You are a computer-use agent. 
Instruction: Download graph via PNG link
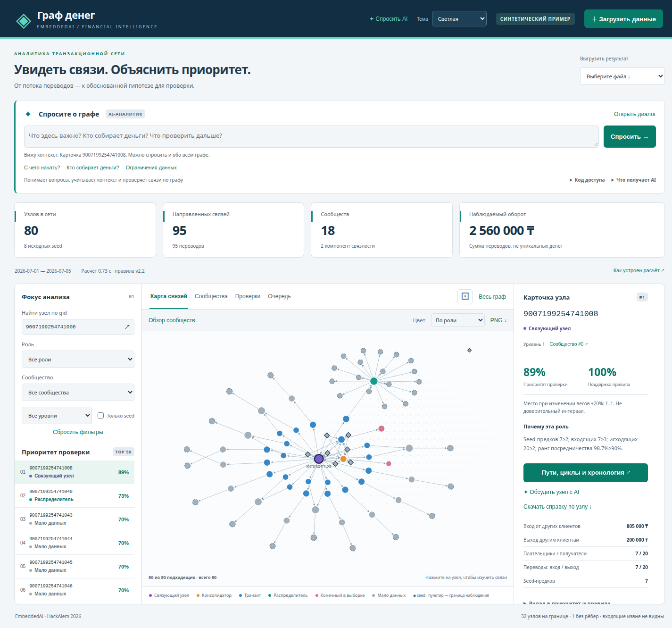498,320
